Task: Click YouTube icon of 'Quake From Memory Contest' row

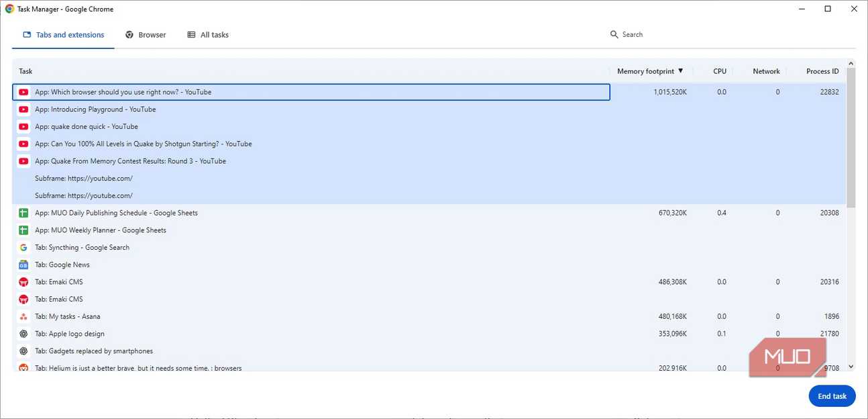Action: pos(23,161)
